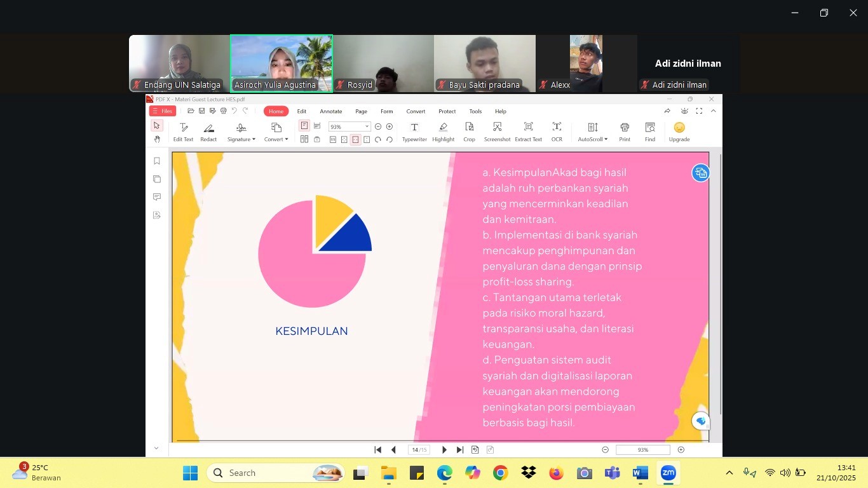Switch to the hand pan tool
This screenshot has height=488, width=868.
157,139
